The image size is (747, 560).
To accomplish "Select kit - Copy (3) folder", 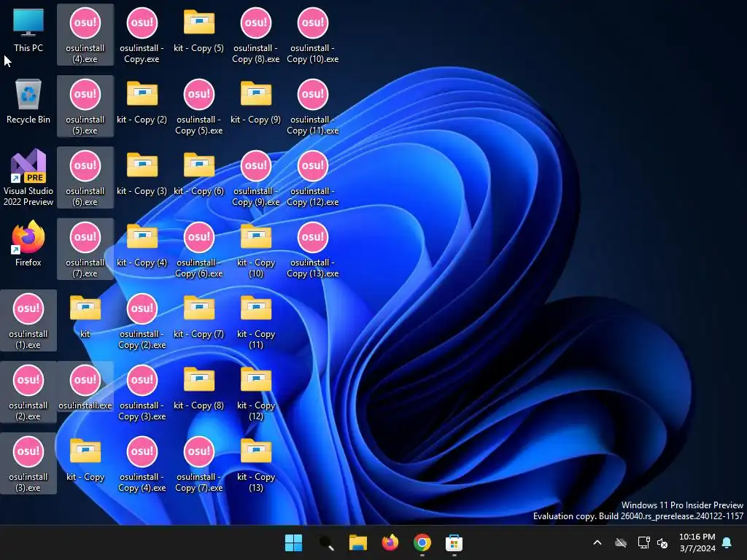I will (142, 173).
